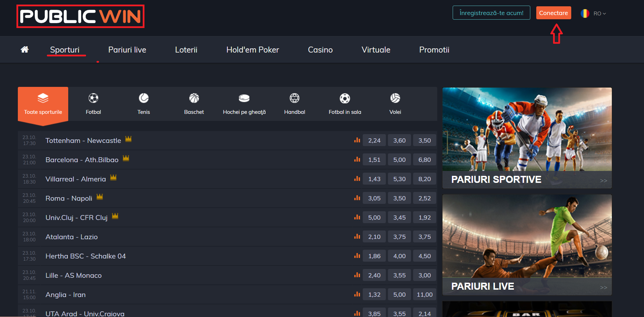The height and width of the screenshot is (317, 644).
Task: Open statistics icon for Hertha BSC - Schalke 04
Action: point(357,256)
